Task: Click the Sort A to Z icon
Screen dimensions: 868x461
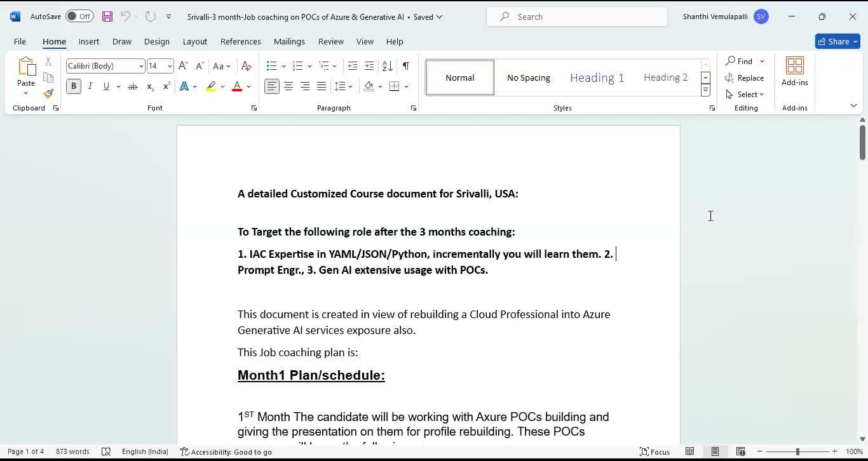Action: (387, 66)
